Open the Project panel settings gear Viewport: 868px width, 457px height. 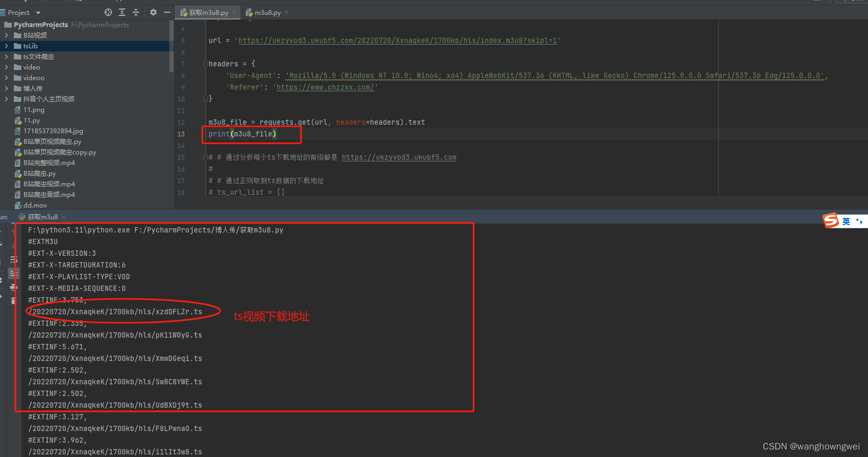(x=153, y=12)
